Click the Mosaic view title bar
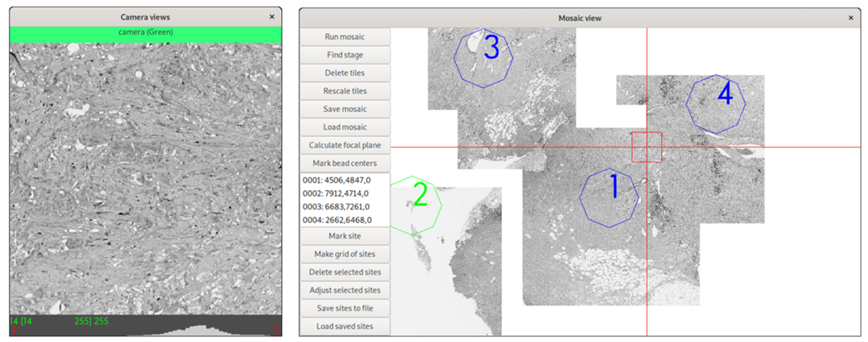868x342 pixels. point(580,18)
